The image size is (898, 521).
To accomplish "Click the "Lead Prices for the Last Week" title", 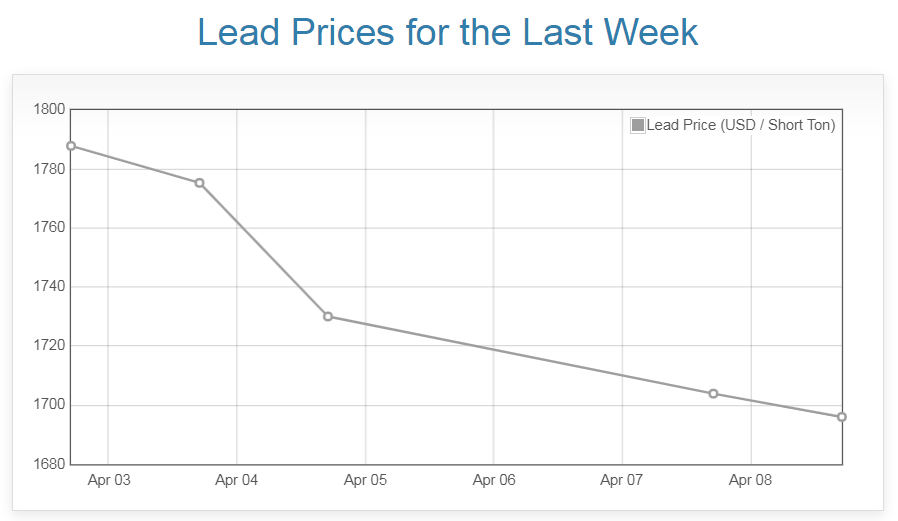I will point(448,32).
